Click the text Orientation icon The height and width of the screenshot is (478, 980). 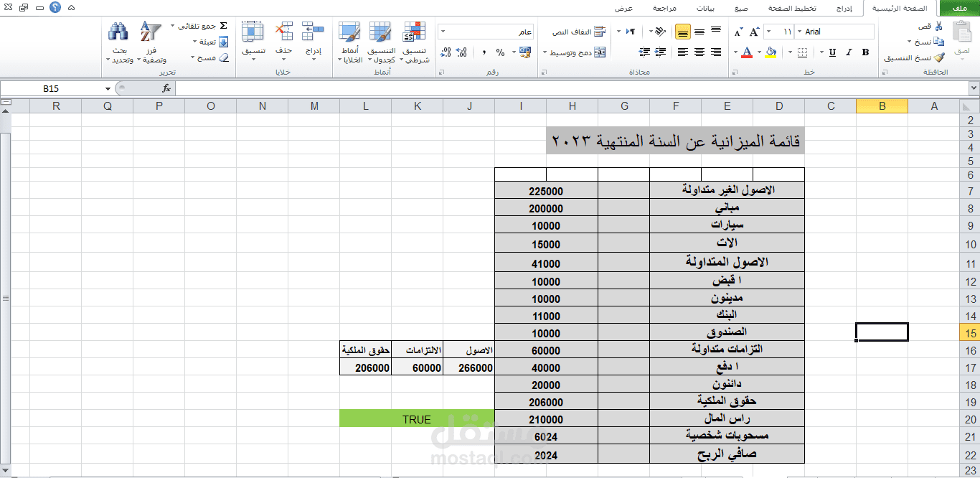coord(659,32)
